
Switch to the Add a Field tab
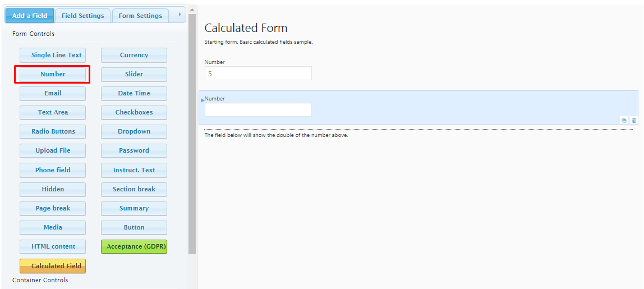[x=30, y=16]
